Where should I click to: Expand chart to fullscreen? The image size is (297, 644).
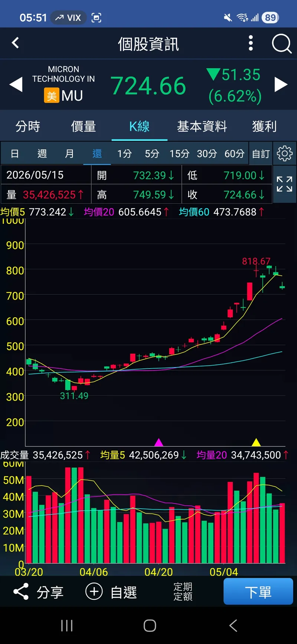284,184
